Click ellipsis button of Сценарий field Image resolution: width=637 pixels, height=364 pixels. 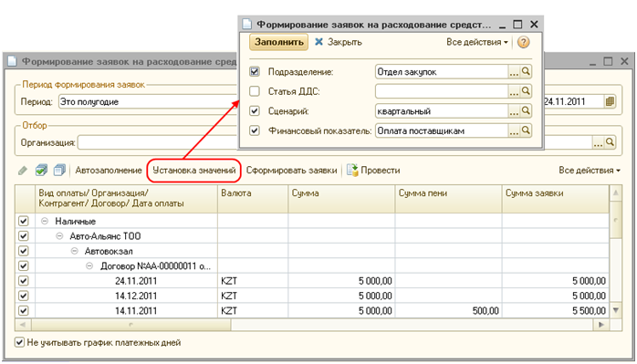click(x=514, y=111)
